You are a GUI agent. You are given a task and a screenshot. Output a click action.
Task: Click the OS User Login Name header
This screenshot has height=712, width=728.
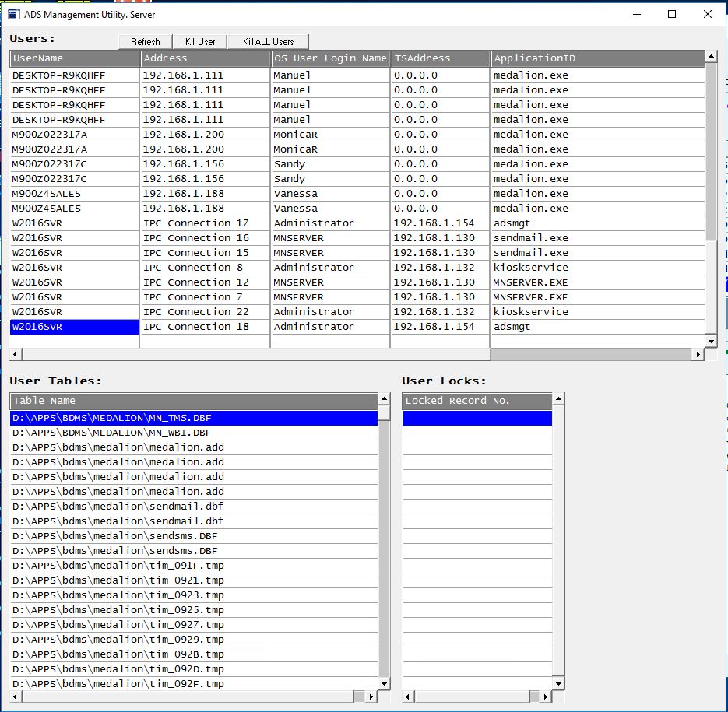coord(330,58)
